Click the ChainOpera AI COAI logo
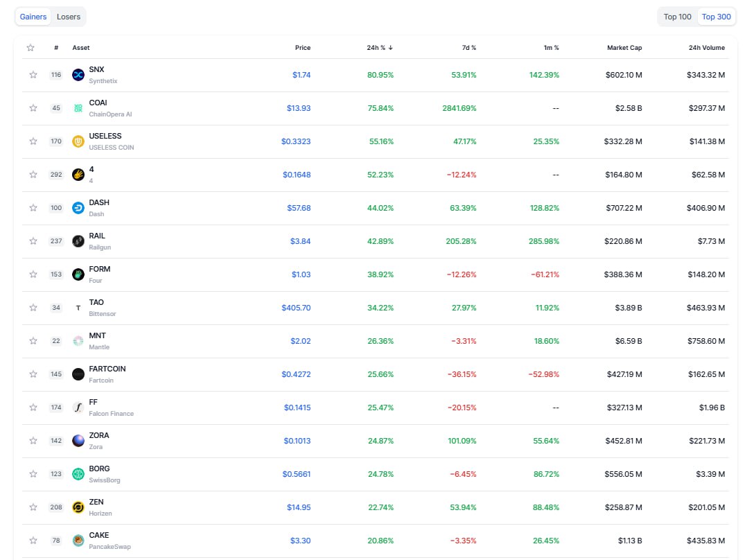Viewport: 754px width, 560px height. 78,108
